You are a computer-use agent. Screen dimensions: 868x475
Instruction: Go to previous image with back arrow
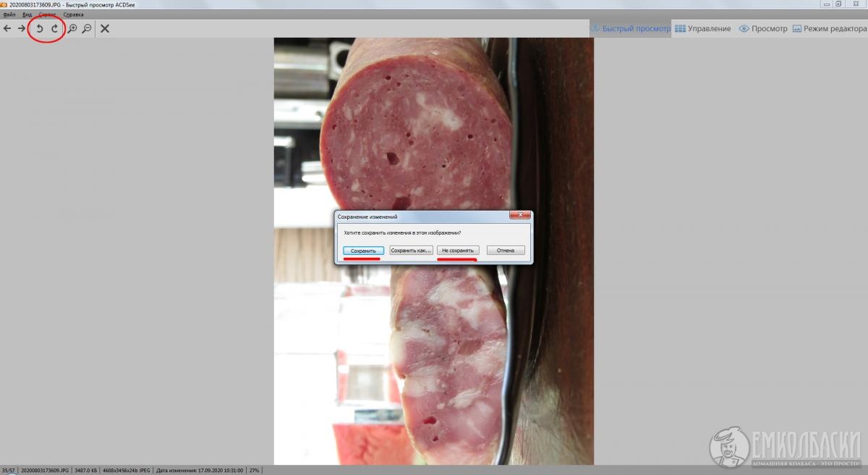tap(7, 29)
